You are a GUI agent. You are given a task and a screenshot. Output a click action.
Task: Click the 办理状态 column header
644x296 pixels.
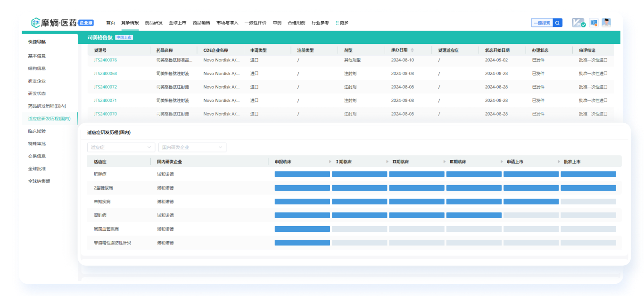[x=540, y=50]
